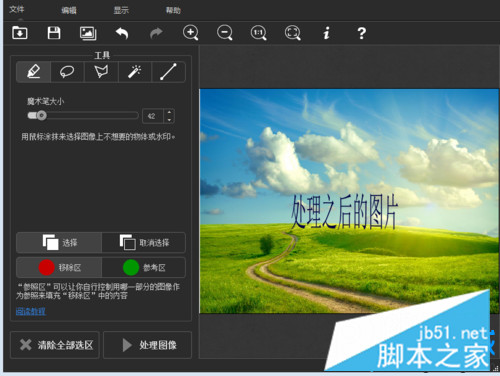Image resolution: width=500 pixels, height=376 pixels.
Task: Click the 清除全部选区 button
Action: 55,345
